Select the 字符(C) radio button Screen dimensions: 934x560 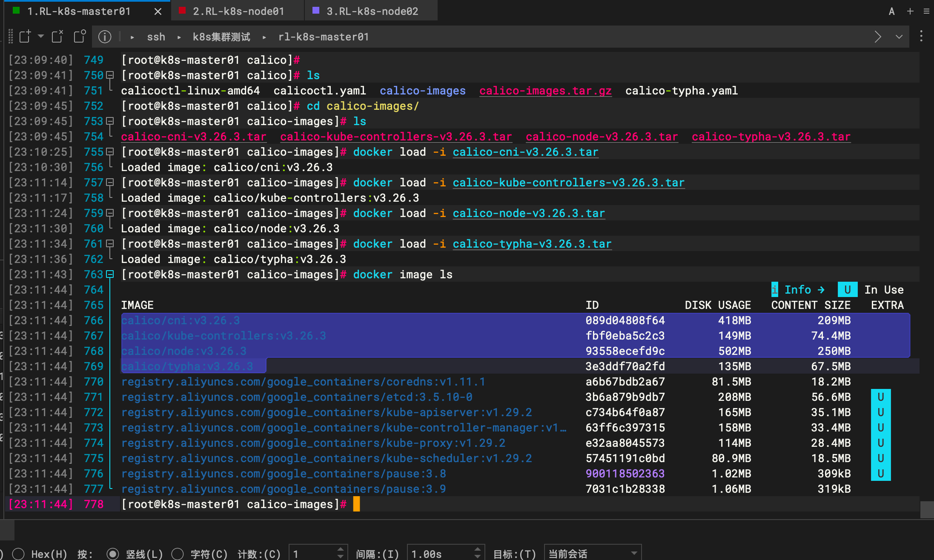click(178, 554)
